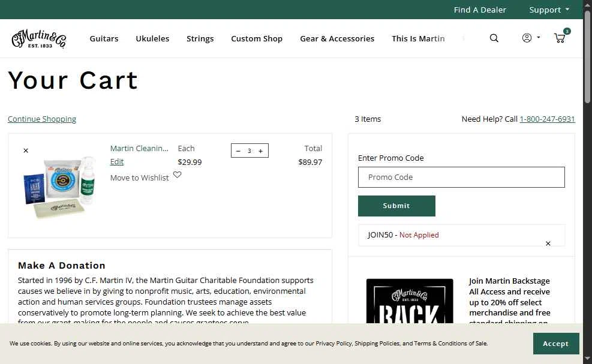Image resolution: width=592 pixels, height=364 pixels.
Task: Submit the promo code
Action: click(x=396, y=206)
